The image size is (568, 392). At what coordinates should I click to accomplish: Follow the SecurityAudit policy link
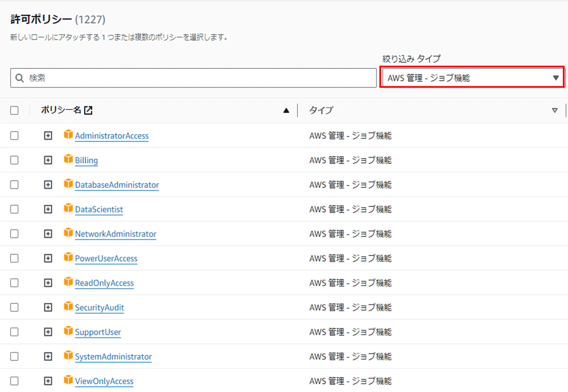pos(99,307)
